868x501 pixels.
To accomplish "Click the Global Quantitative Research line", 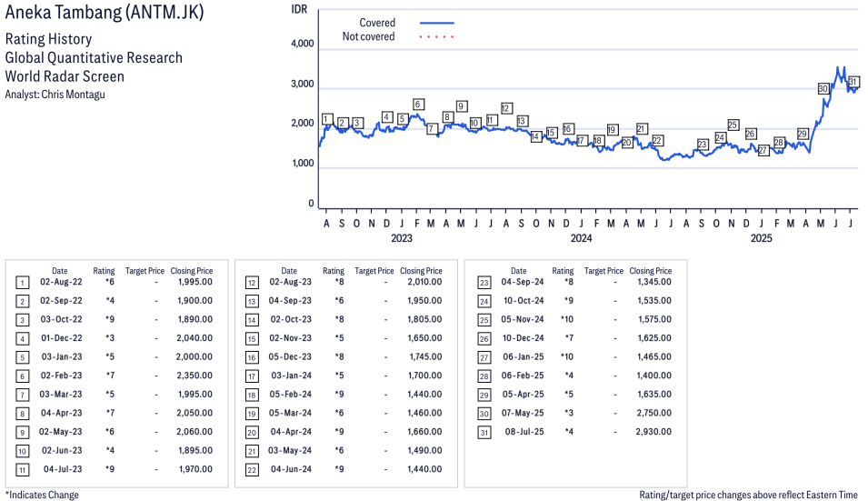I will pyautogui.click(x=94, y=57).
